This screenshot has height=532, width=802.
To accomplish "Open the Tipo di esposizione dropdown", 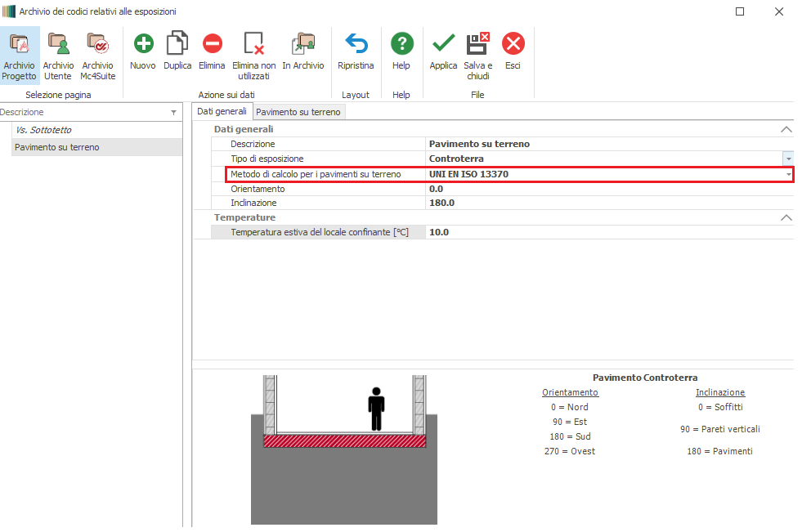I will point(788,159).
